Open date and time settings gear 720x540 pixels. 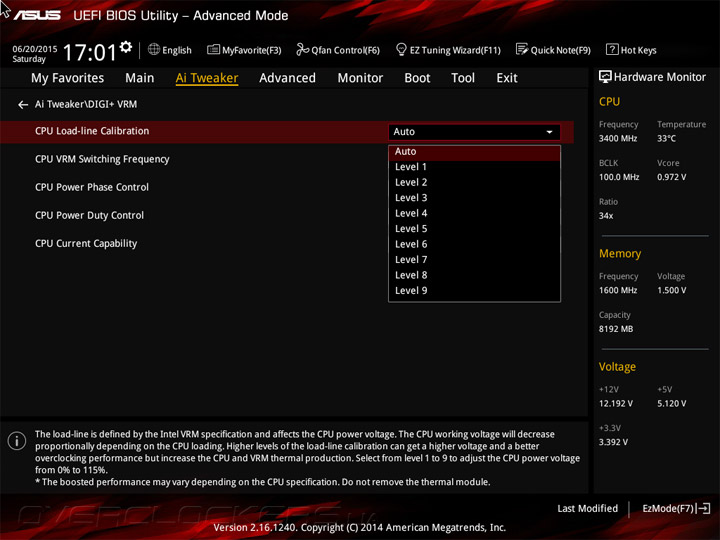click(125, 47)
